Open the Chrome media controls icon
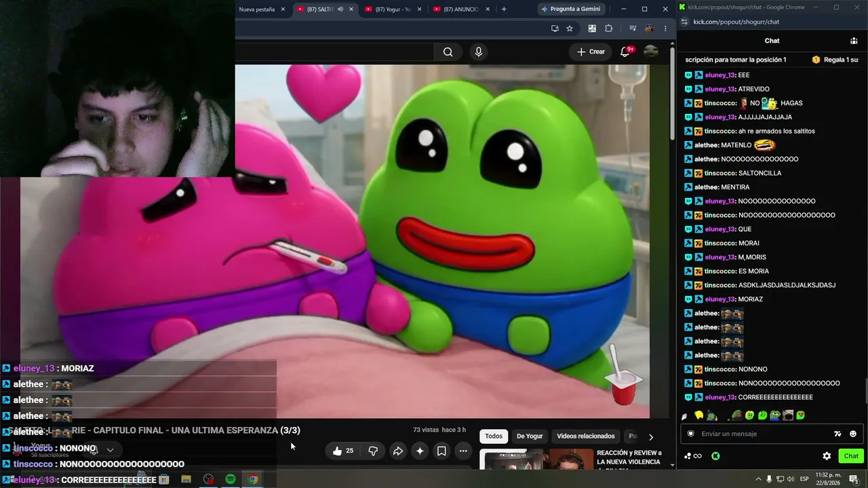Image resolution: width=868 pixels, height=488 pixels. coord(632,28)
